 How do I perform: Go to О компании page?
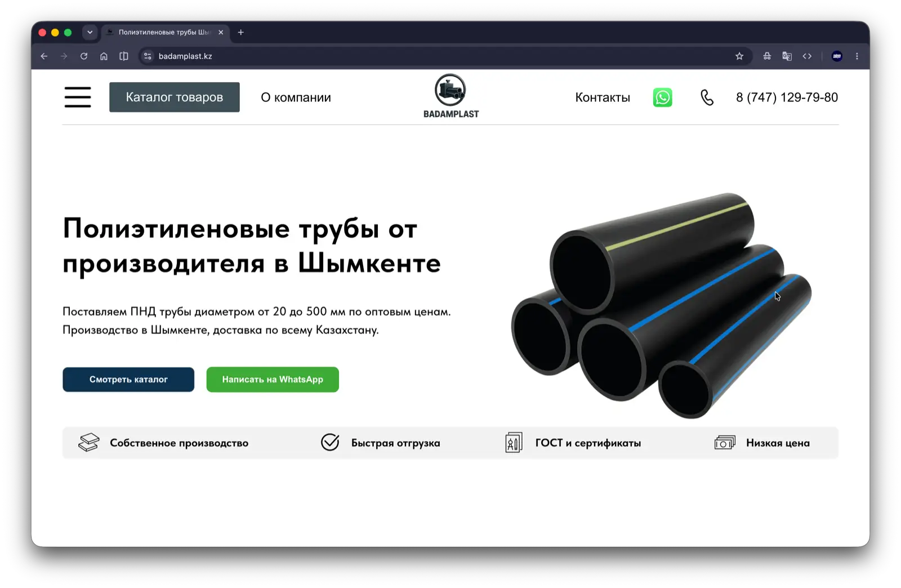click(x=296, y=97)
